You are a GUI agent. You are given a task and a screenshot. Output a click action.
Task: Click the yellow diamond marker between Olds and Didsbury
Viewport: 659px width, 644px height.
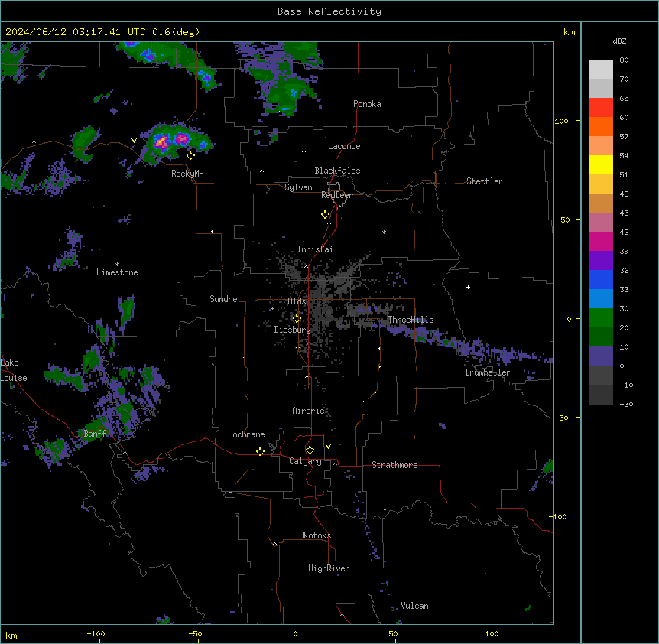[x=297, y=319]
